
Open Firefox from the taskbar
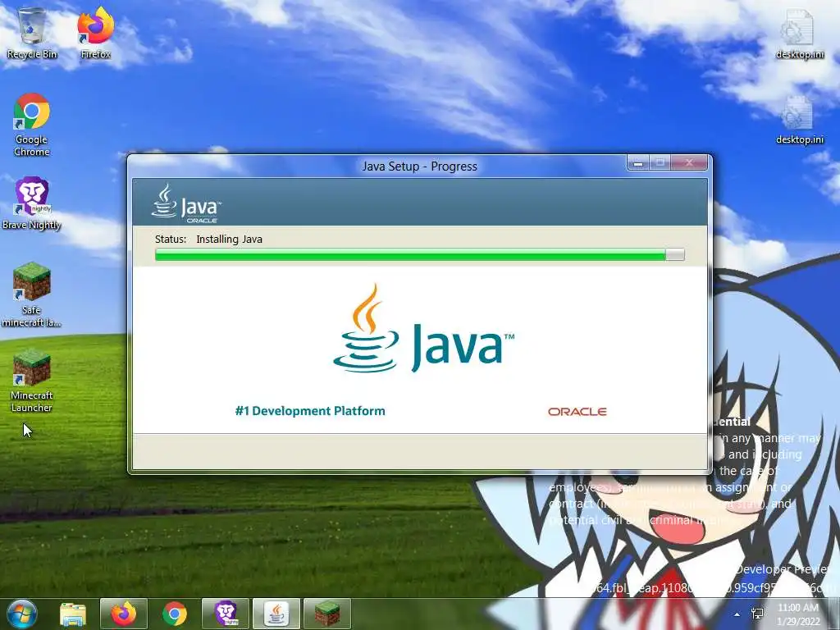(x=124, y=614)
